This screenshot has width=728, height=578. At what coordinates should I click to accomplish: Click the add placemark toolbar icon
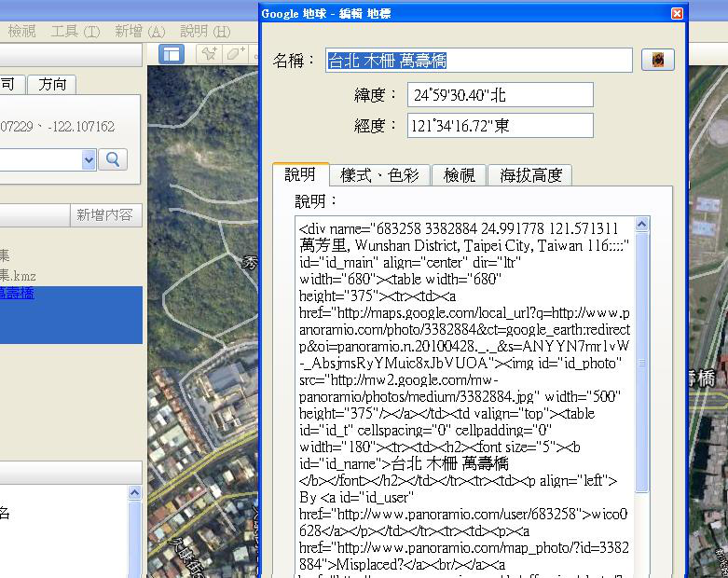point(209,54)
